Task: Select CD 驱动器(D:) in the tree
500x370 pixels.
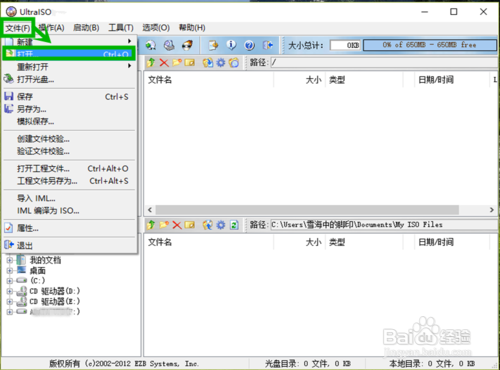Action: coord(55,291)
